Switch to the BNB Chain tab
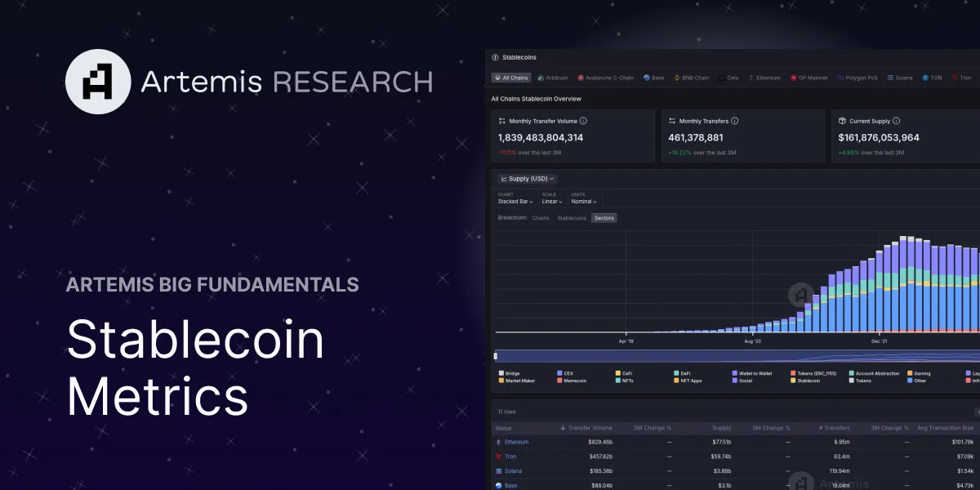Image resolution: width=980 pixels, height=490 pixels. [691, 78]
